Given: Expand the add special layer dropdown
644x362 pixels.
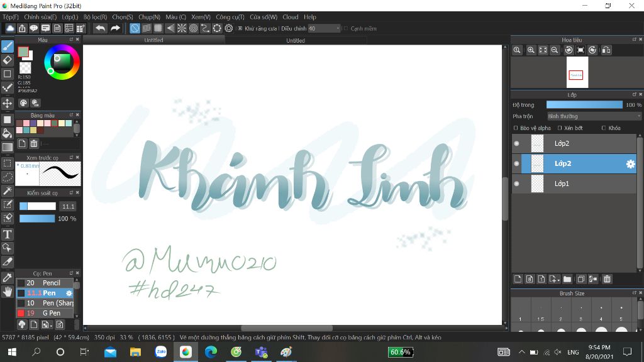Looking at the screenshot, I should 558,279.
